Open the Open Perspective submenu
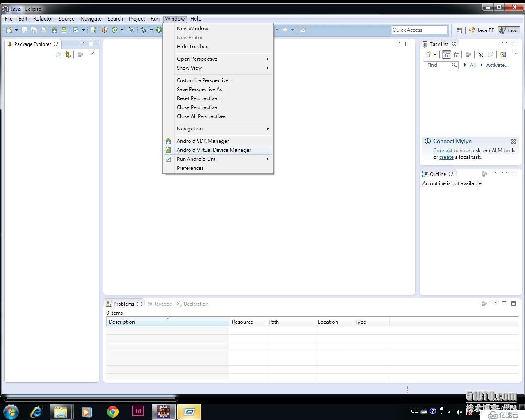 pyautogui.click(x=218, y=59)
